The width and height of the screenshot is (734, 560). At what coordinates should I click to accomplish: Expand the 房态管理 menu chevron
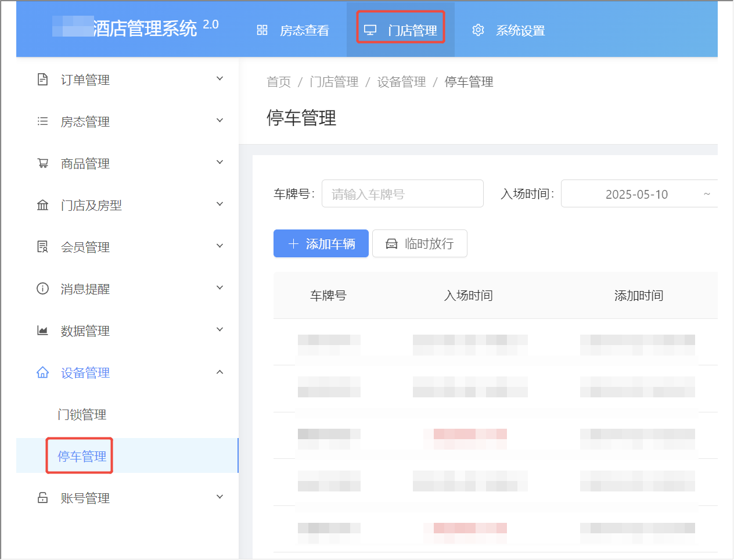[x=220, y=120]
